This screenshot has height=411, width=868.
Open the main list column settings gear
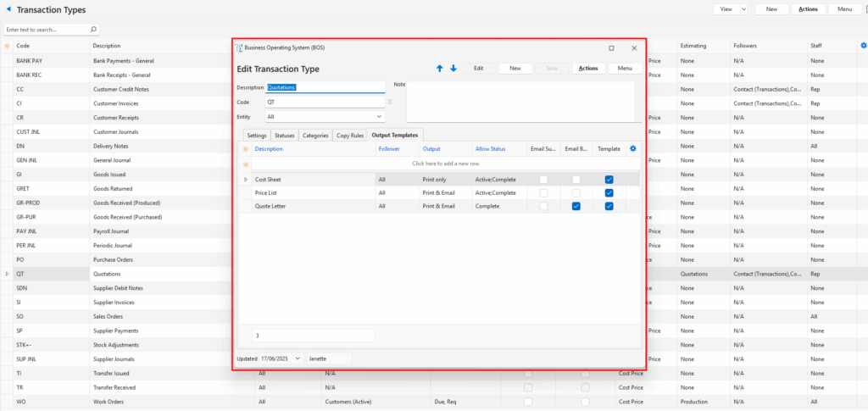point(863,46)
